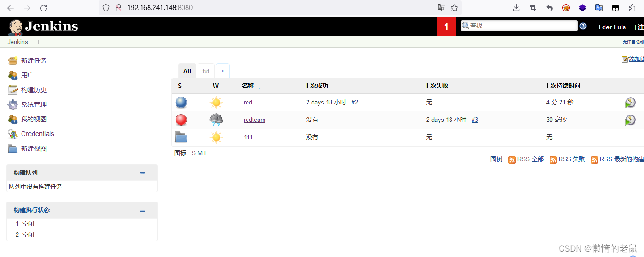Click the 查找 search box
Screen dimensions: 644x257
(x=519, y=26)
